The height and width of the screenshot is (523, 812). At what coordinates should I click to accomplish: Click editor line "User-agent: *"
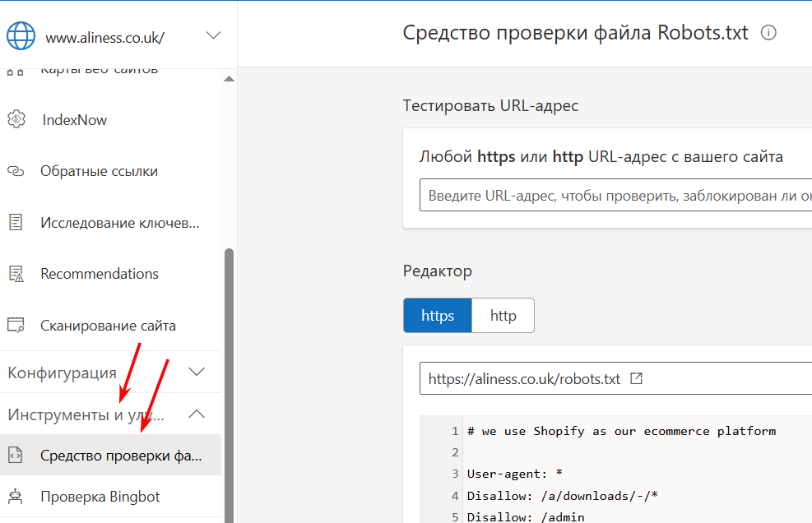coord(515,474)
